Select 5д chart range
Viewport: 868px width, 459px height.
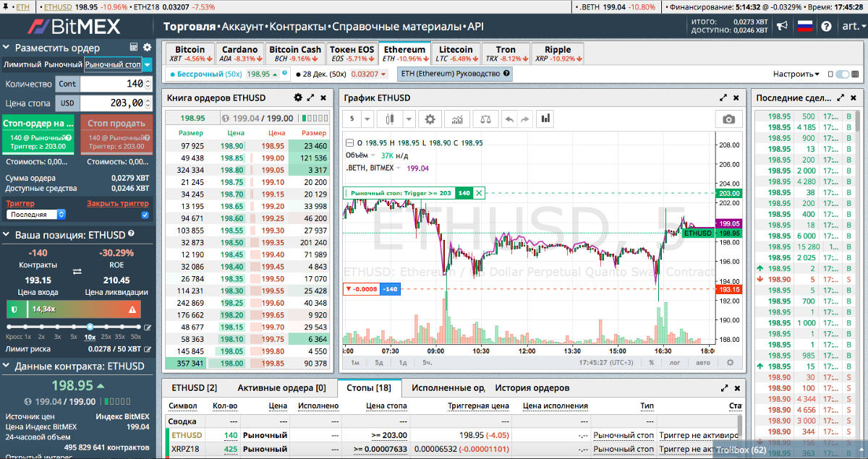click(378, 363)
